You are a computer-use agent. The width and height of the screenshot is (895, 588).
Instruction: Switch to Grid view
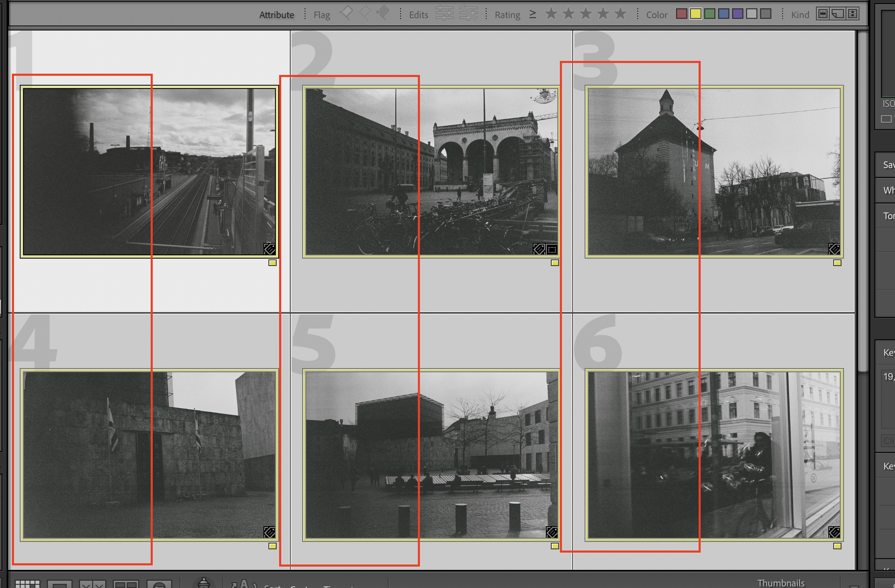(28, 584)
